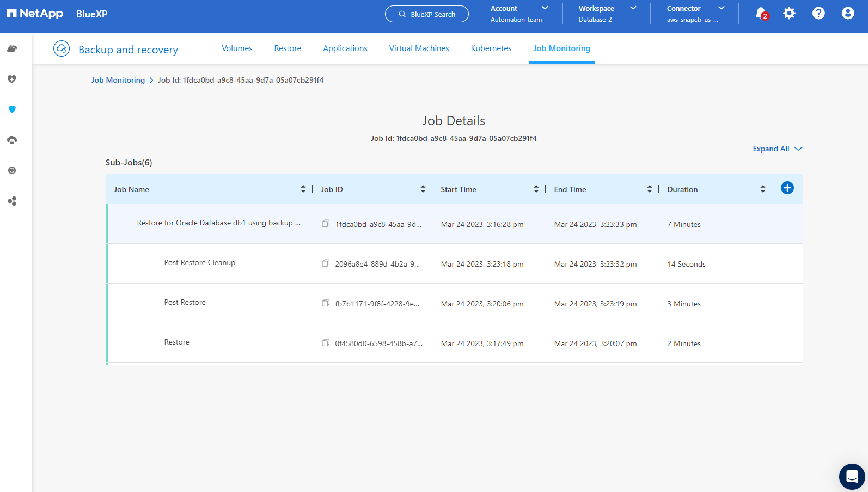The image size is (868, 492).
Task: Copy the Post Restore Cleanup job ID
Action: click(x=326, y=263)
